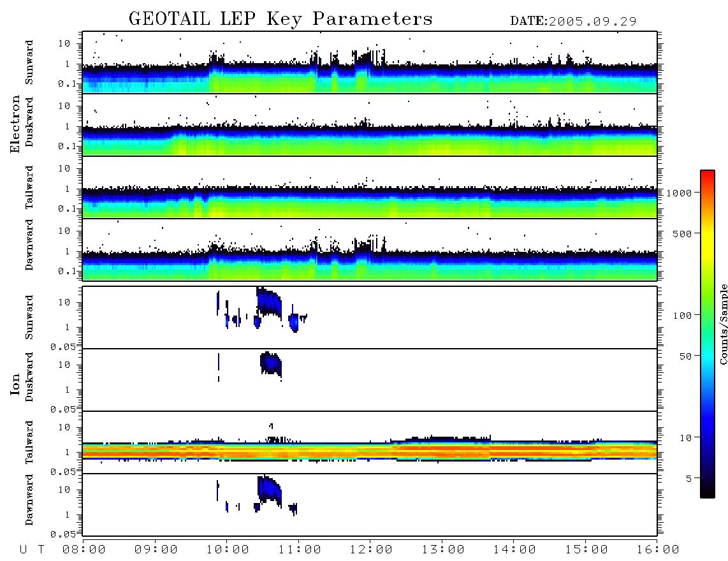Viewport: 728px width, 561px height.
Task: Click the Electron Tailward spectrogram panel
Action: click(370, 187)
